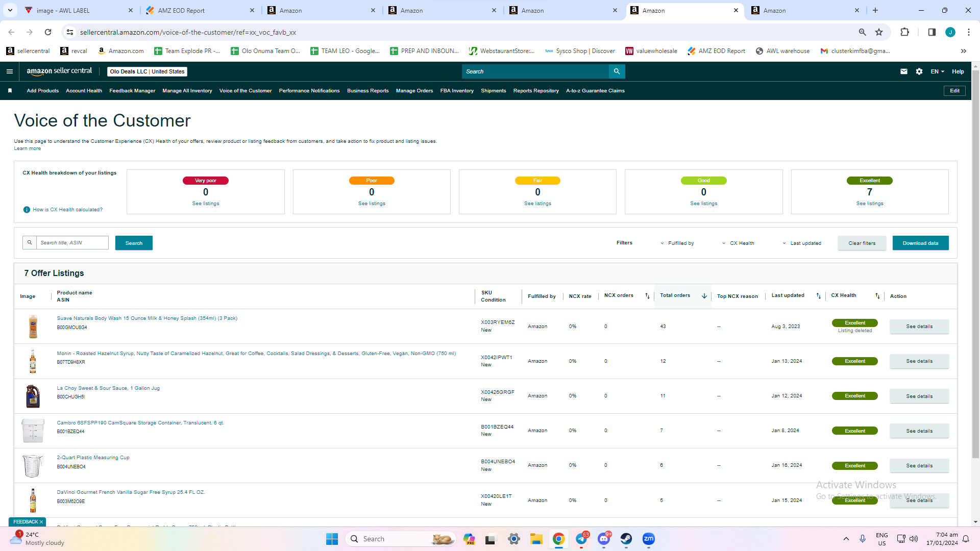Expand the Last updated filter dropdown

[802, 243]
